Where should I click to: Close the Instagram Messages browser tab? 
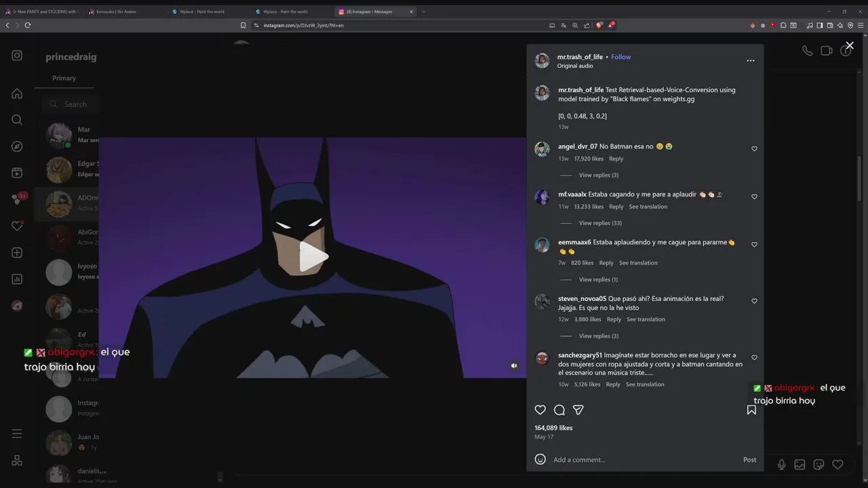(411, 12)
